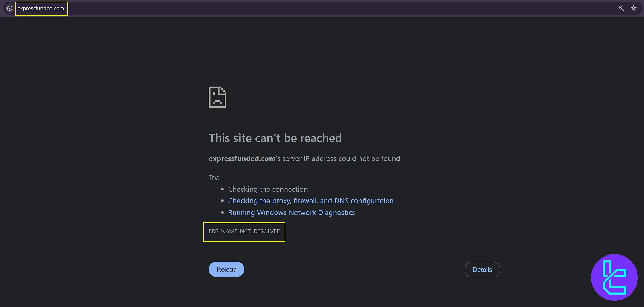
Task: Open the proxy, firewall, and DNS configuration link
Action: (311, 201)
